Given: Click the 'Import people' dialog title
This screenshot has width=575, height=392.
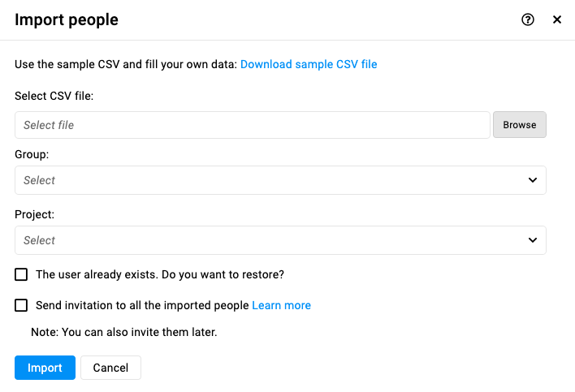Looking at the screenshot, I should [67, 19].
